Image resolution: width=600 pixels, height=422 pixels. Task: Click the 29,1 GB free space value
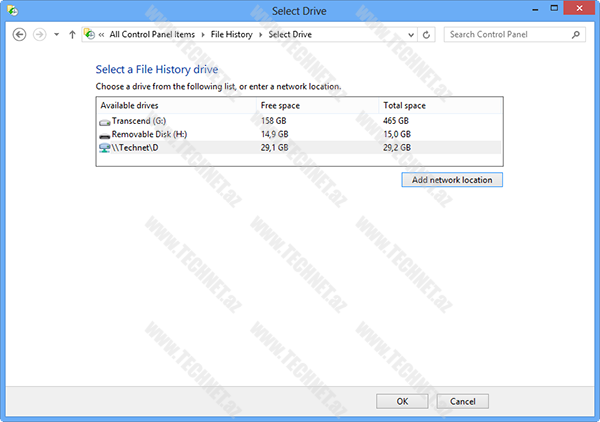click(274, 148)
